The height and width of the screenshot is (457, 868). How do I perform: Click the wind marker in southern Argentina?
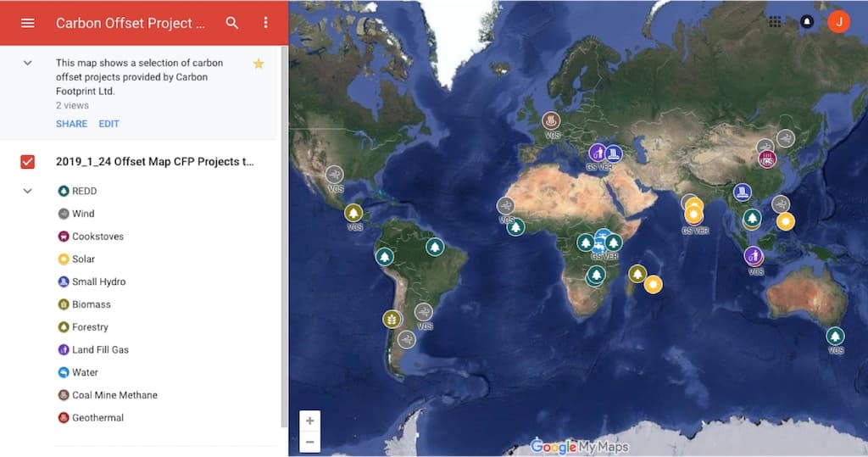point(406,339)
